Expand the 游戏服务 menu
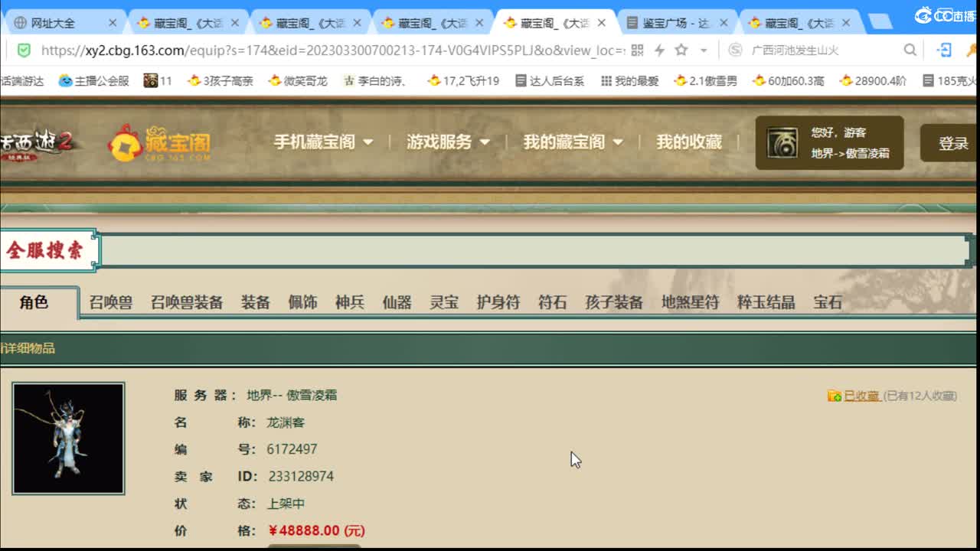The height and width of the screenshot is (551, 980). (448, 142)
